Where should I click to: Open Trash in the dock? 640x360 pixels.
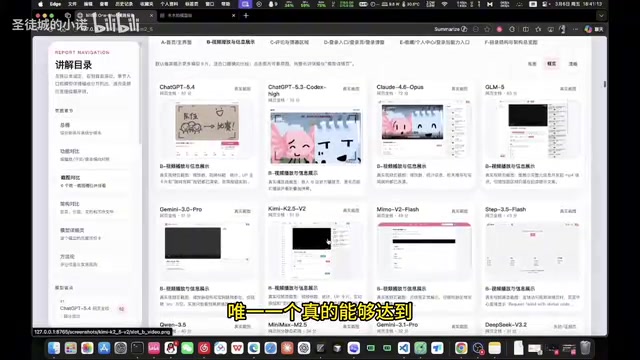click(x=585, y=348)
